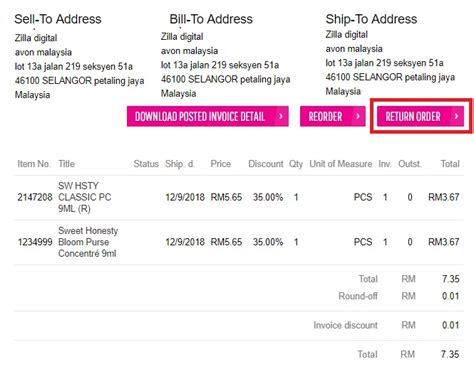Image resolution: width=474 pixels, height=379 pixels.
Task: Click the Ship-To Address heading
Action: (x=371, y=19)
